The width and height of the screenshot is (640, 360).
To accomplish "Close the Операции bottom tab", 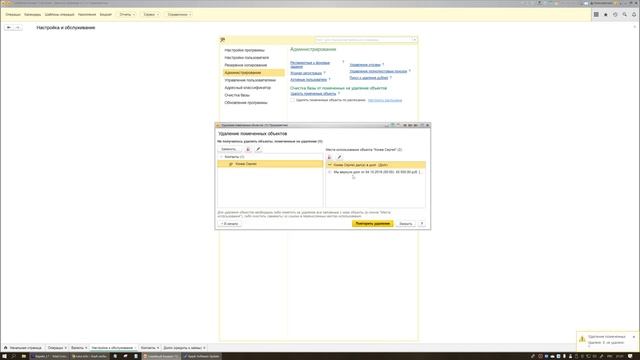I will pos(65,348).
